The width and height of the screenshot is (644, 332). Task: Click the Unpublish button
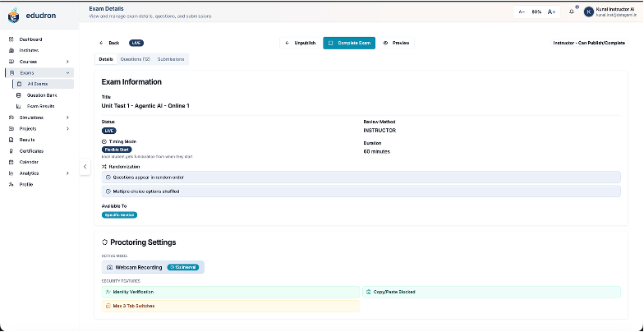pos(301,43)
